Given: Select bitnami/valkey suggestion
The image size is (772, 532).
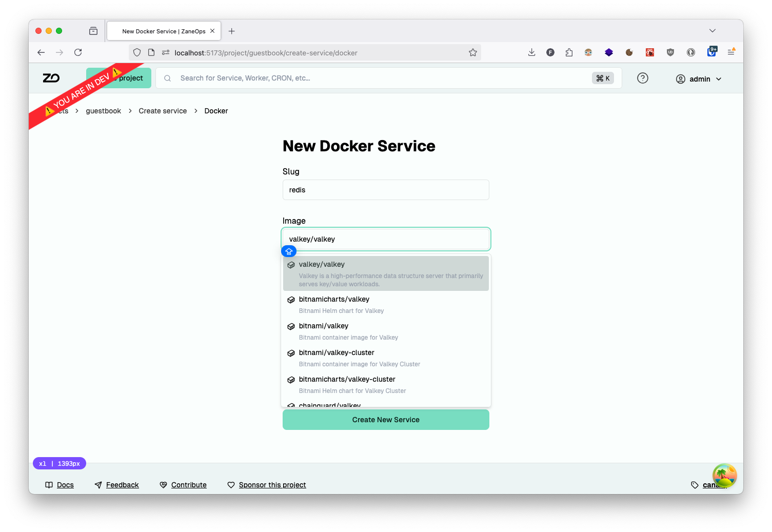Looking at the screenshot, I should pyautogui.click(x=386, y=331).
